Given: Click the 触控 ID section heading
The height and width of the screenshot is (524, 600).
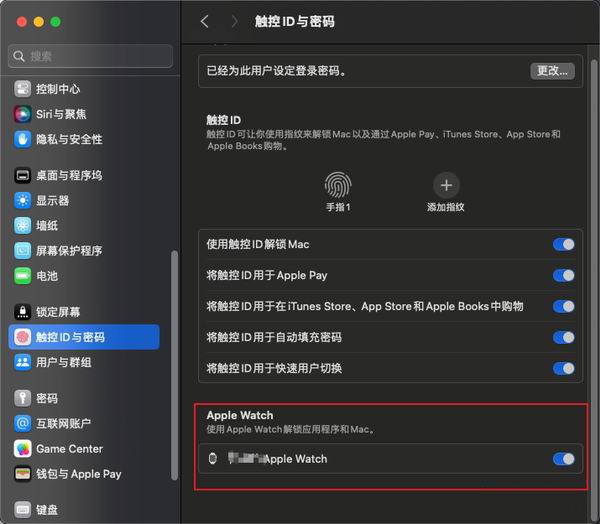Looking at the screenshot, I should point(223,120).
